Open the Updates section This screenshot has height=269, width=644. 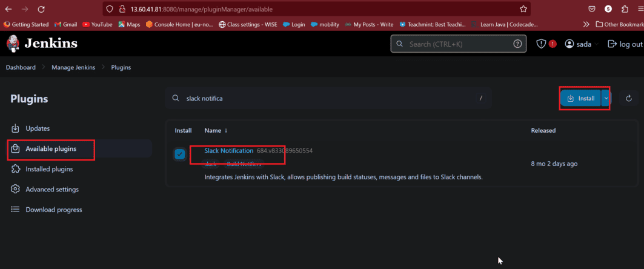[38, 128]
